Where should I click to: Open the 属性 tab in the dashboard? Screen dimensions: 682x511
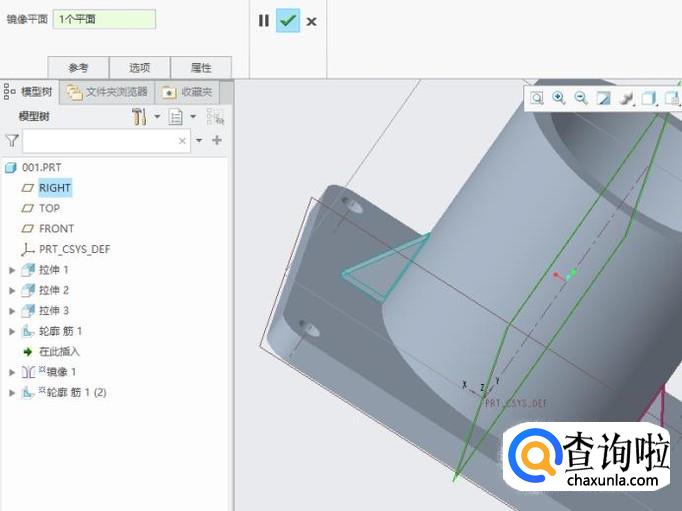[201, 67]
